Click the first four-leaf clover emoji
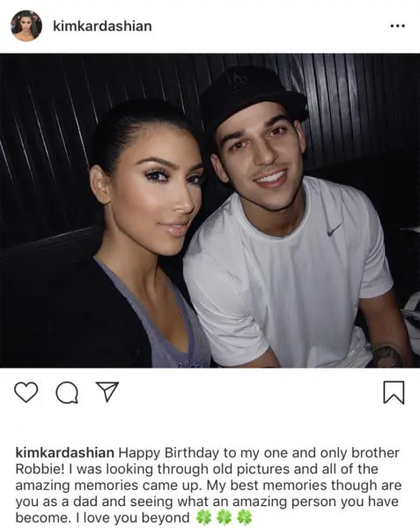 coord(204,517)
